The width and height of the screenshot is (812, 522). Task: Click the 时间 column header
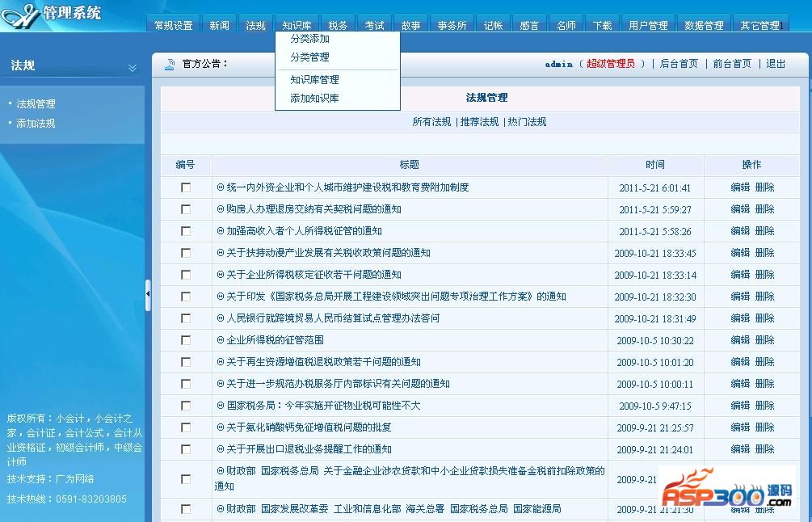pyautogui.click(x=655, y=165)
